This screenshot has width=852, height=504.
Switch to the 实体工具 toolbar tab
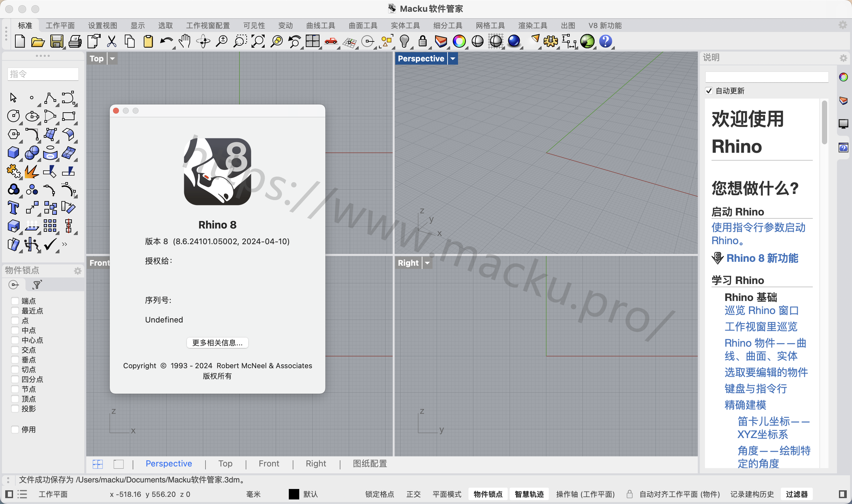(x=405, y=25)
